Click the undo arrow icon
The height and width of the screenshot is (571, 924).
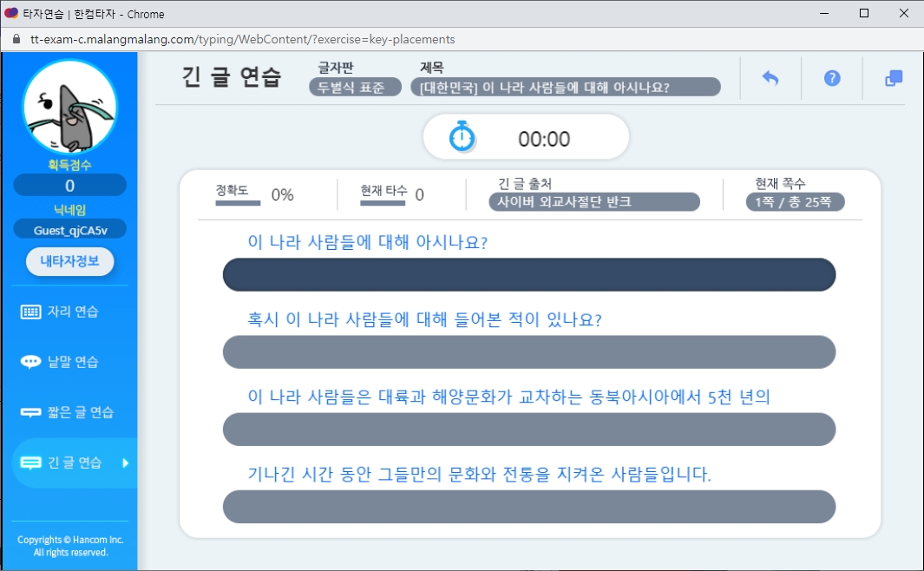(770, 78)
